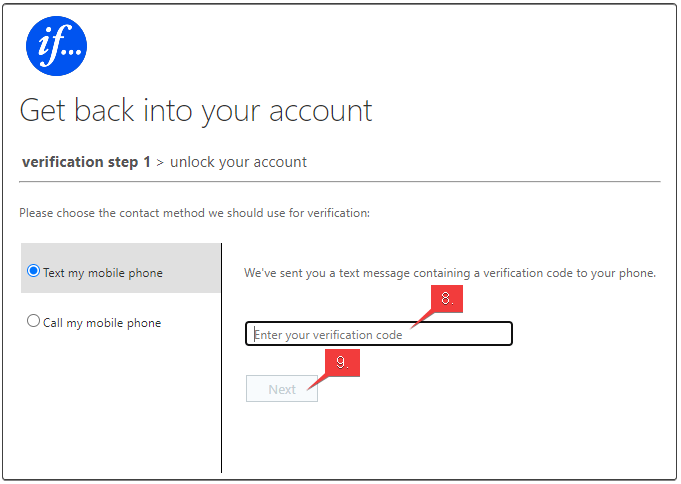
Task: Click the 'Text my mobile phone' label text
Action: (x=103, y=273)
